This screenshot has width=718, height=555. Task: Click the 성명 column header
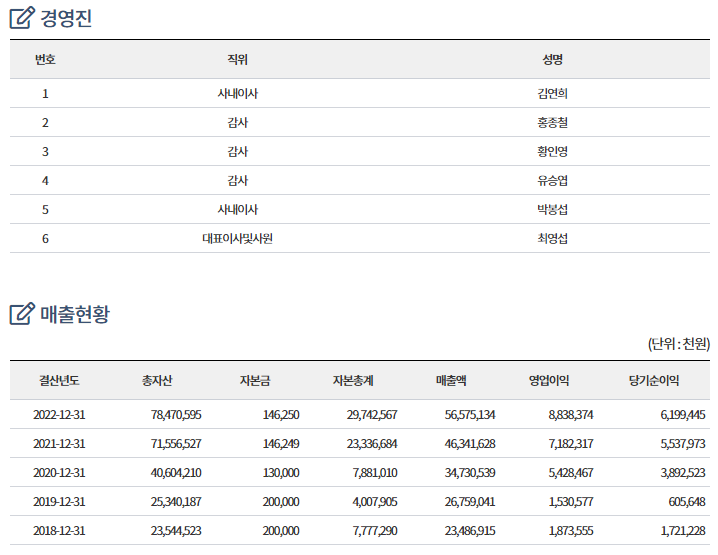click(x=553, y=60)
